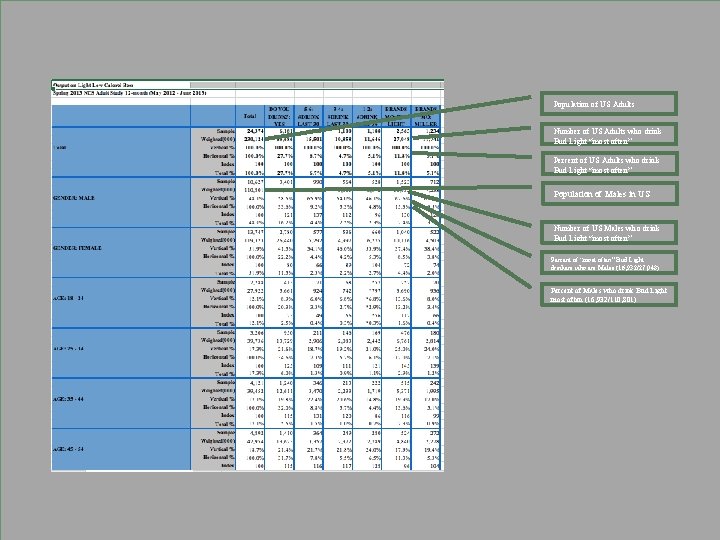Click the selected title cell at top of sheet
The height and width of the screenshot is (540, 720).
(x=121, y=85)
